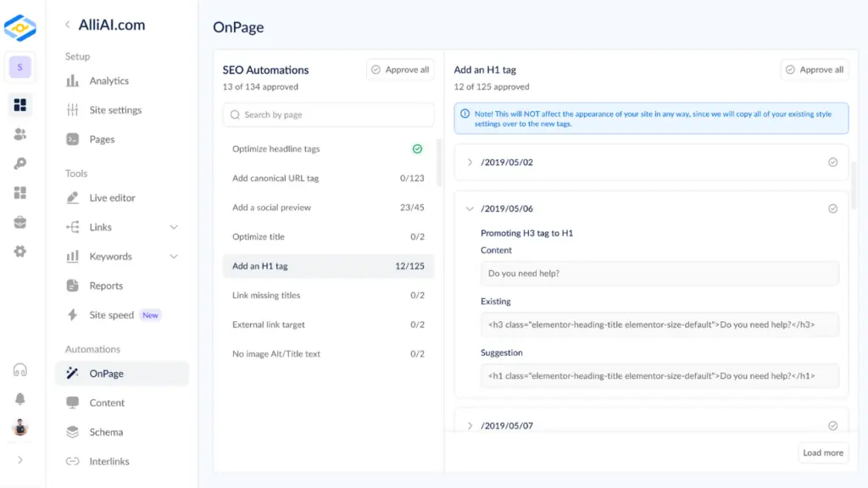
Task: Open the dashboard grid icon in left rail
Action: pyautogui.click(x=20, y=105)
